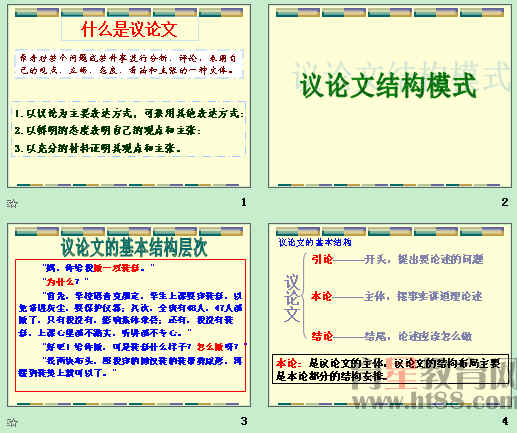This screenshot has height=433, width=517.
Task: Click the red label '本论' beside the bracket
Action: point(322,296)
